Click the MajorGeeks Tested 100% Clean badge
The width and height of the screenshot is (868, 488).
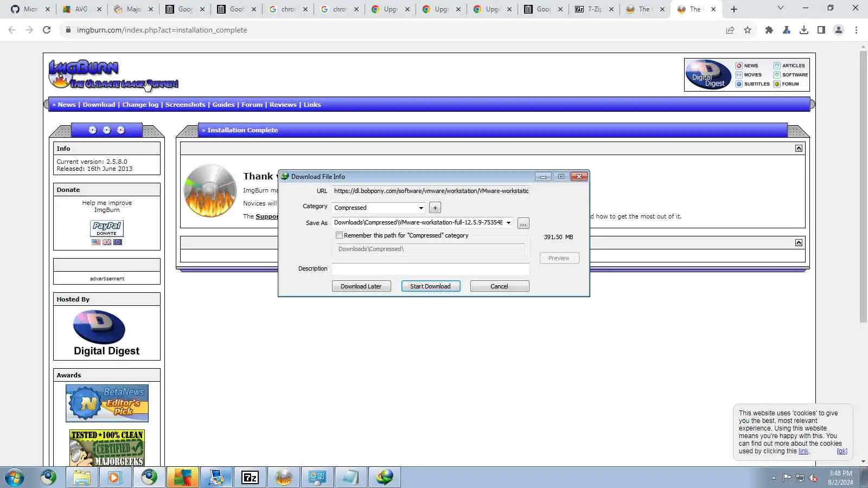107,448
